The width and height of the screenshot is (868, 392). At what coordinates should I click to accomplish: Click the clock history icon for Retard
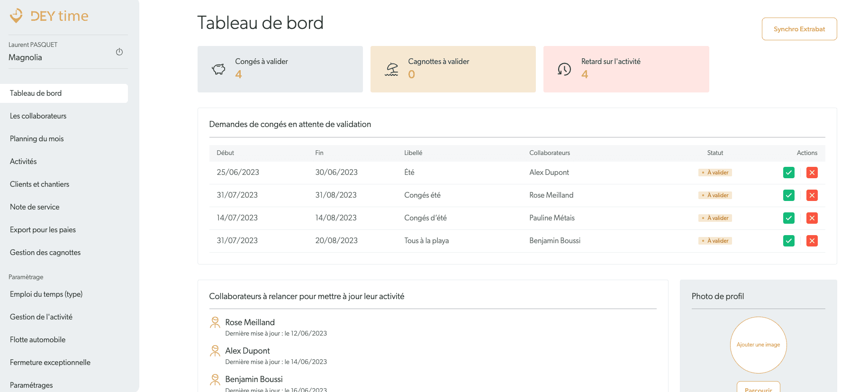564,69
